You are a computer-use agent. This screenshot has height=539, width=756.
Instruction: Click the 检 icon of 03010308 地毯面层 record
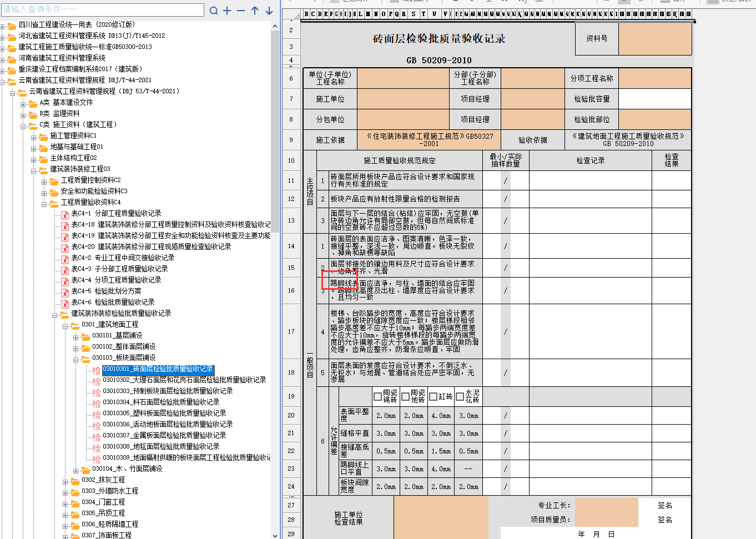coord(97,447)
